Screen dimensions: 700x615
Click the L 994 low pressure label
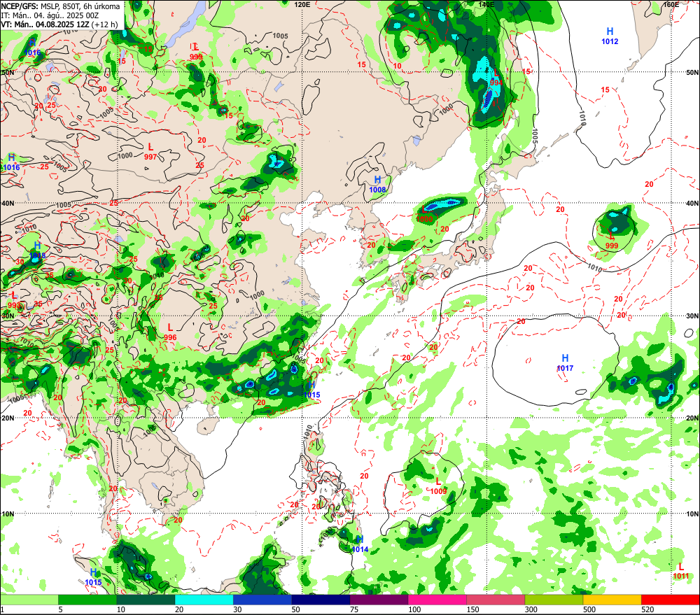coord(496,78)
